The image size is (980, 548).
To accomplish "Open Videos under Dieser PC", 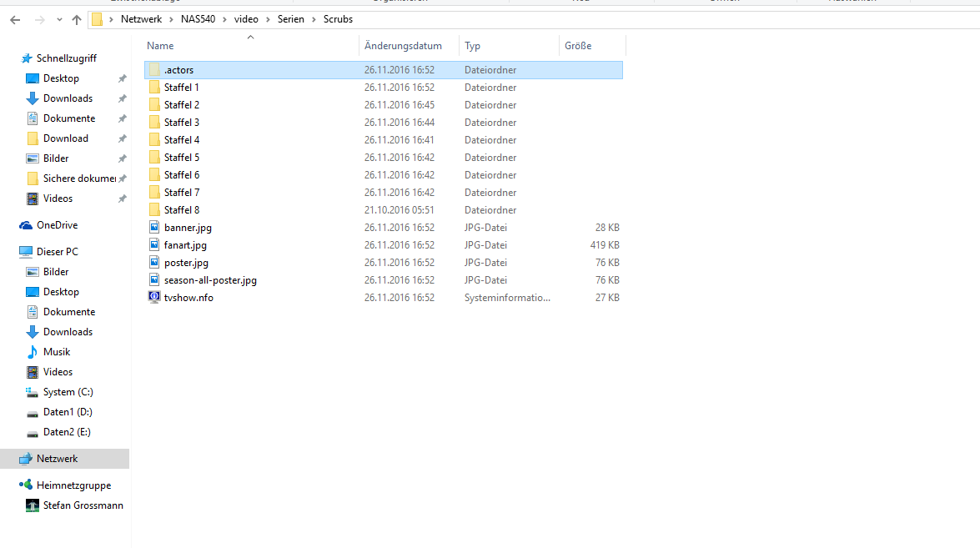I will click(x=58, y=372).
